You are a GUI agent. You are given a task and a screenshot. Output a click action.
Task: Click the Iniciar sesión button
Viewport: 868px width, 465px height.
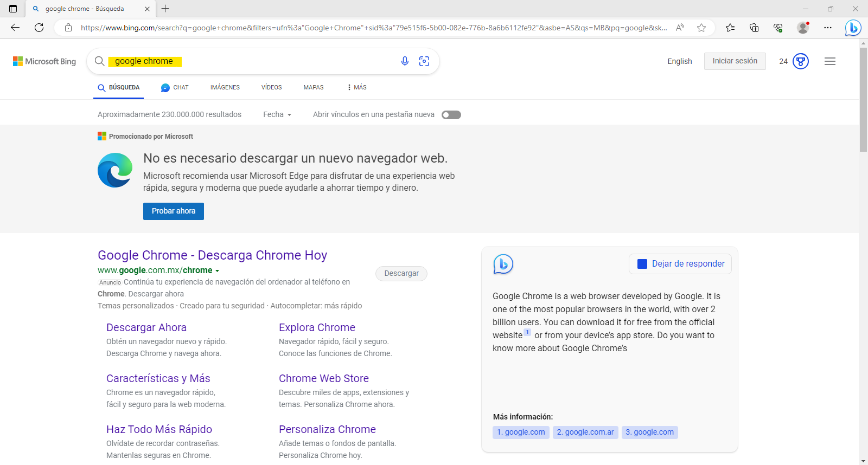coord(735,61)
